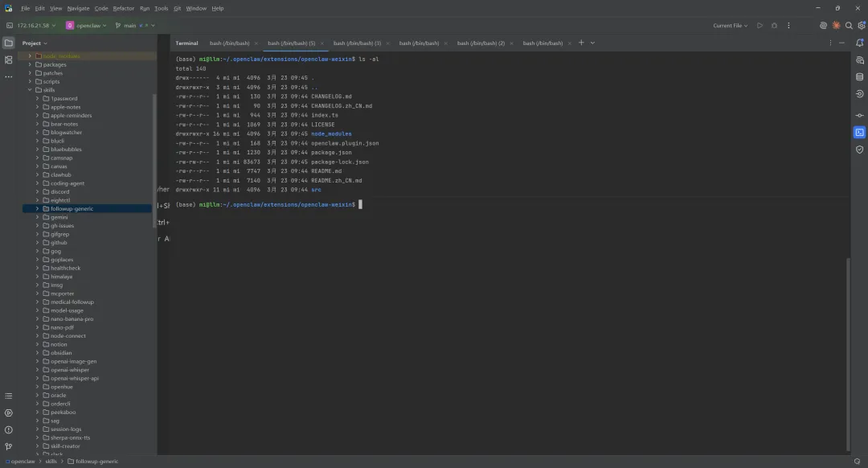
Task: Open the Refactor menu
Action: [x=124, y=8]
